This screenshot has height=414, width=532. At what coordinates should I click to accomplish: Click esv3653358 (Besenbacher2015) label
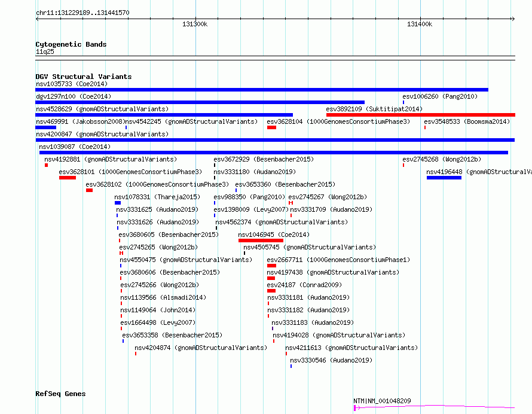pos(172,335)
